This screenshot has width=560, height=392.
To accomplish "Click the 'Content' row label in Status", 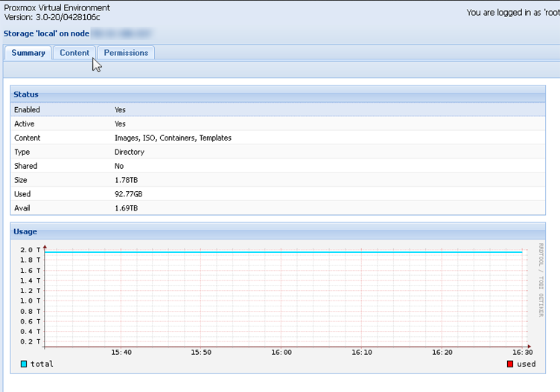I will coord(27,138).
